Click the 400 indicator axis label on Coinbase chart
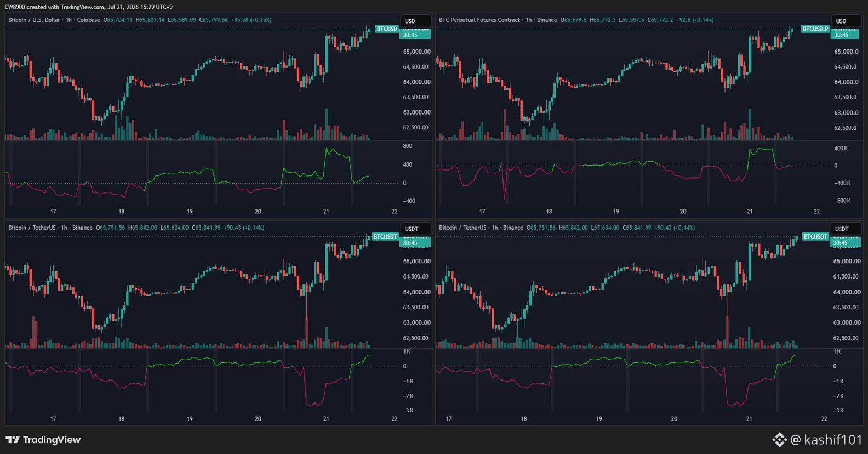Image resolution: width=868 pixels, height=454 pixels. pyautogui.click(x=408, y=164)
